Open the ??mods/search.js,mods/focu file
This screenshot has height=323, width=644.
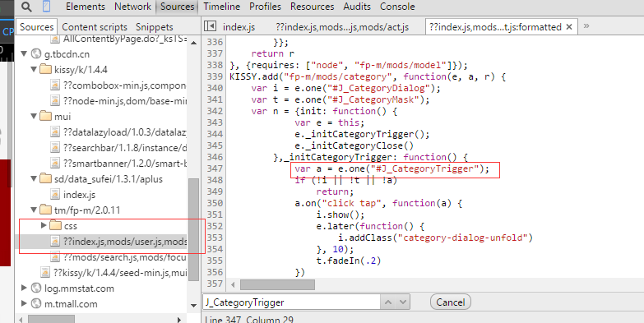pos(125,257)
